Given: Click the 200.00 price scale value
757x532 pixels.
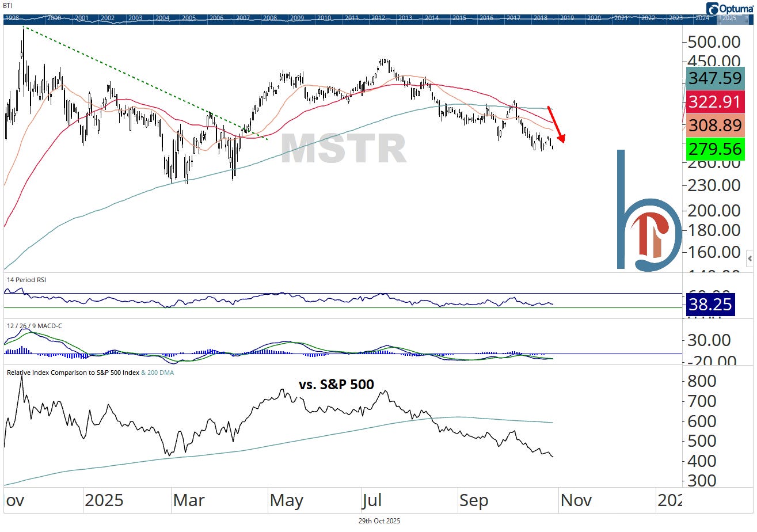Looking at the screenshot, I should (x=715, y=210).
